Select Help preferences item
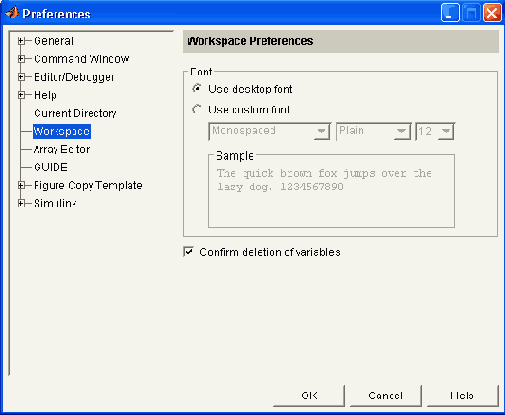 pos(45,95)
